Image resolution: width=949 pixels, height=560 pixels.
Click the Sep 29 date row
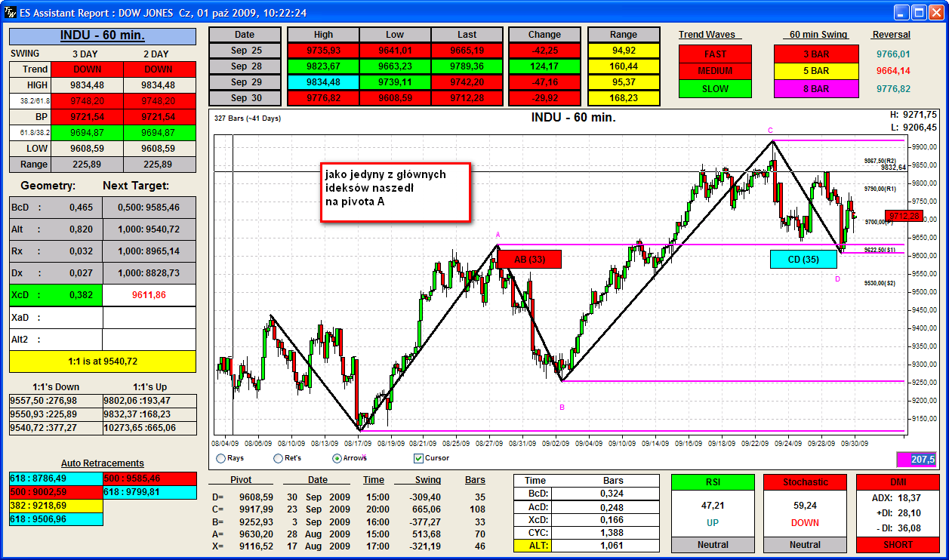(245, 82)
